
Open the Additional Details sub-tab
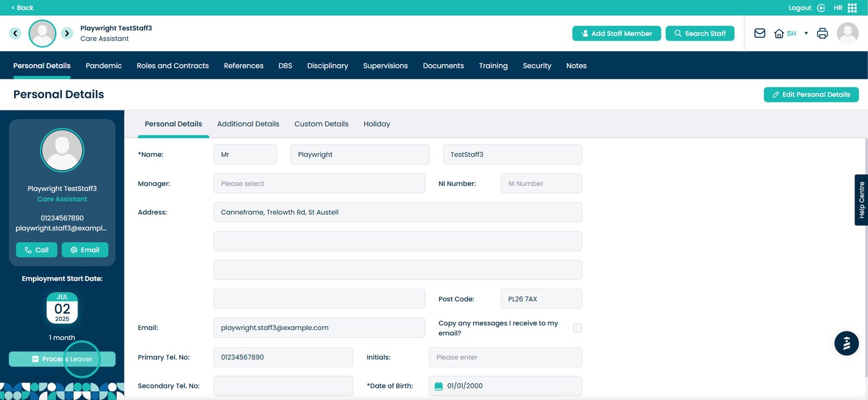pyautogui.click(x=248, y=124)
